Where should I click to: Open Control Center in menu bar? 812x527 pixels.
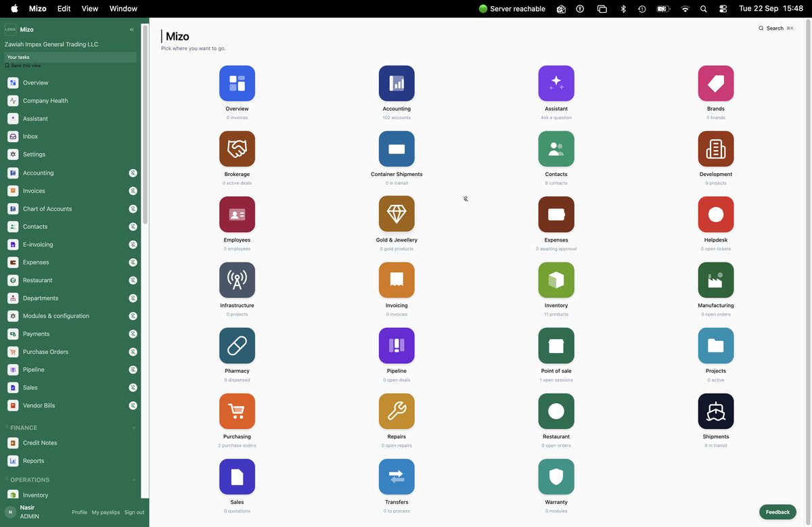723,9
